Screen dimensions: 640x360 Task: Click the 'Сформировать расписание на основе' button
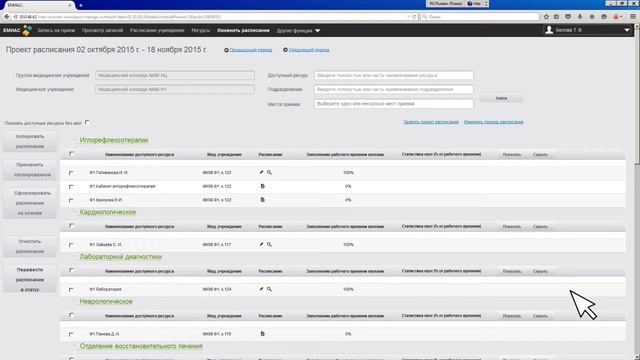pos(30,203)
